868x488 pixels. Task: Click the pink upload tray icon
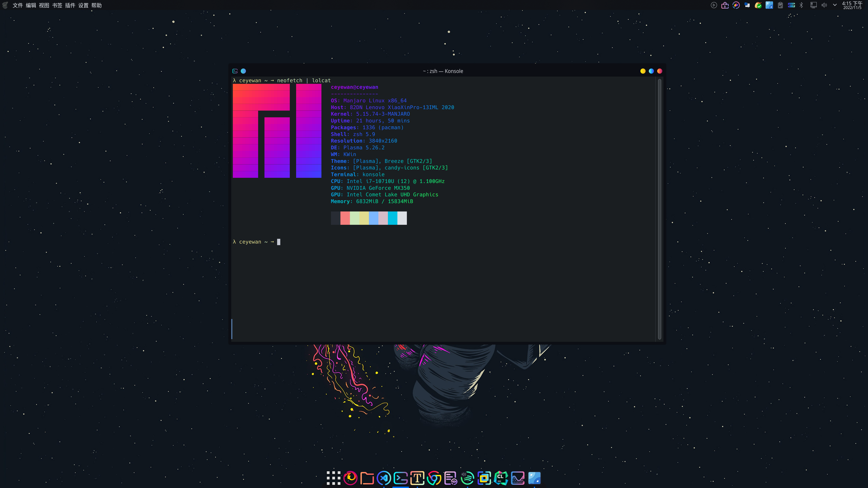725,5
